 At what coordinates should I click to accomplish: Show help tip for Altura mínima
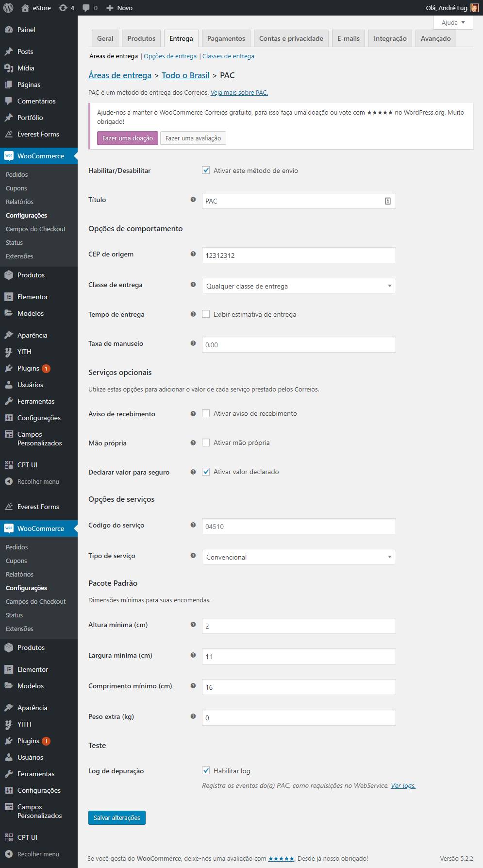tap(193, 625)
